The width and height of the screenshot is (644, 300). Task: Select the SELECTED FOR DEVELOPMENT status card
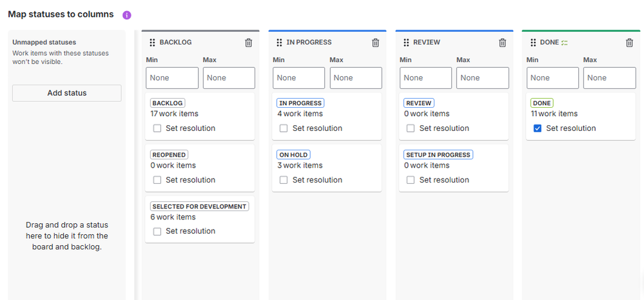click(x=200, y=219)
